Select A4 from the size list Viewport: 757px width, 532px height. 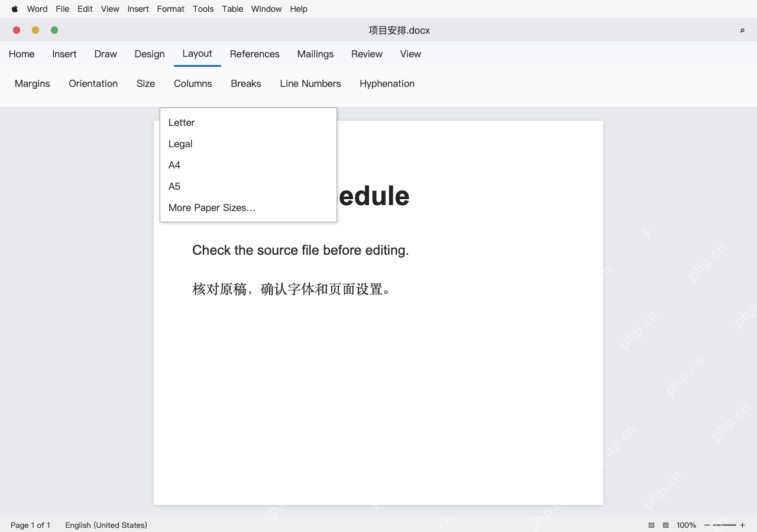pyautogui.click(x=248, y=165)
